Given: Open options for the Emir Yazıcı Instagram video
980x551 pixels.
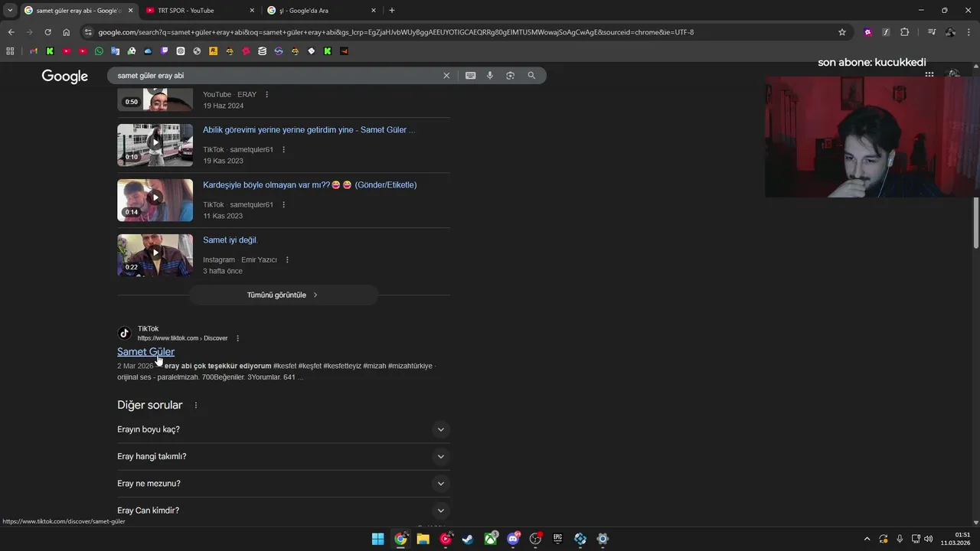Looking at the screenshot, I should [287, 260].
